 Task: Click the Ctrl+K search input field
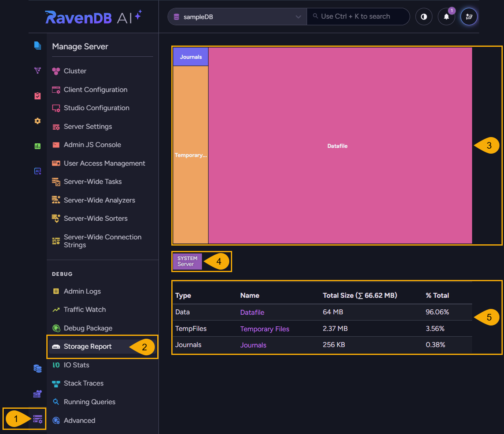358,17
